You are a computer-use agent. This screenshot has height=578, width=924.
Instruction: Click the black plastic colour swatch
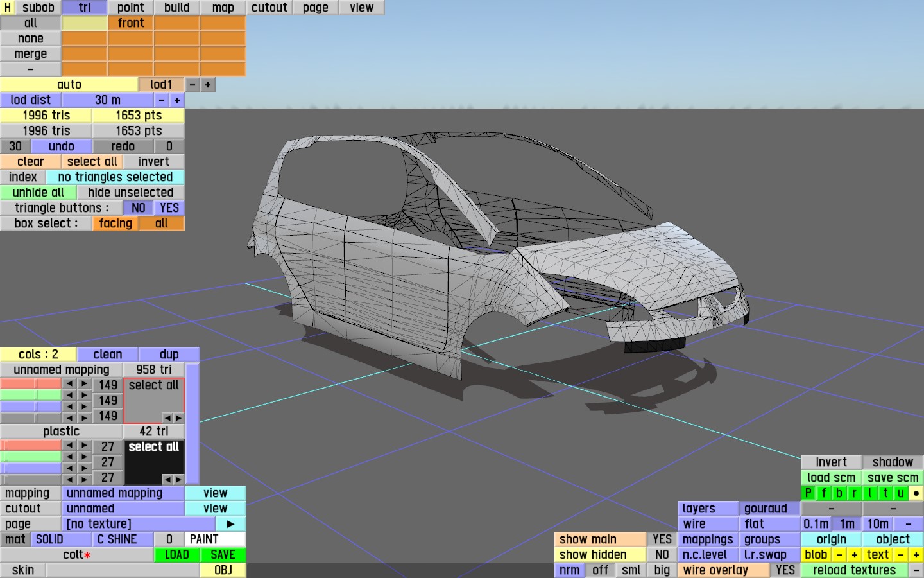pyautogui.click(x=154, y=462)
